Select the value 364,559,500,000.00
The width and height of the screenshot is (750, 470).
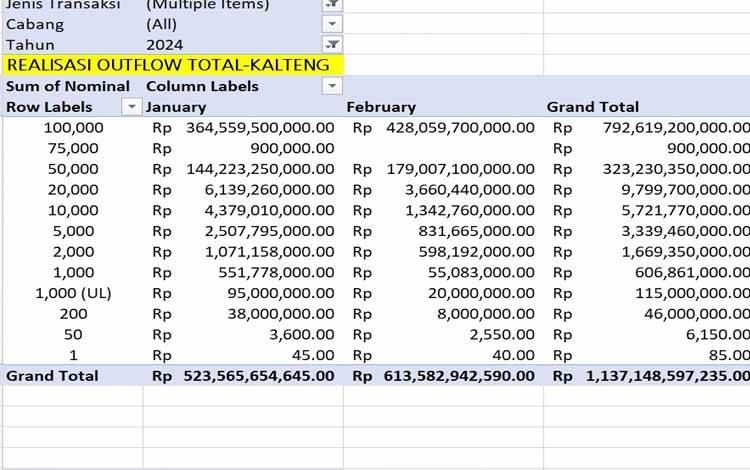(x=260, y=128)
